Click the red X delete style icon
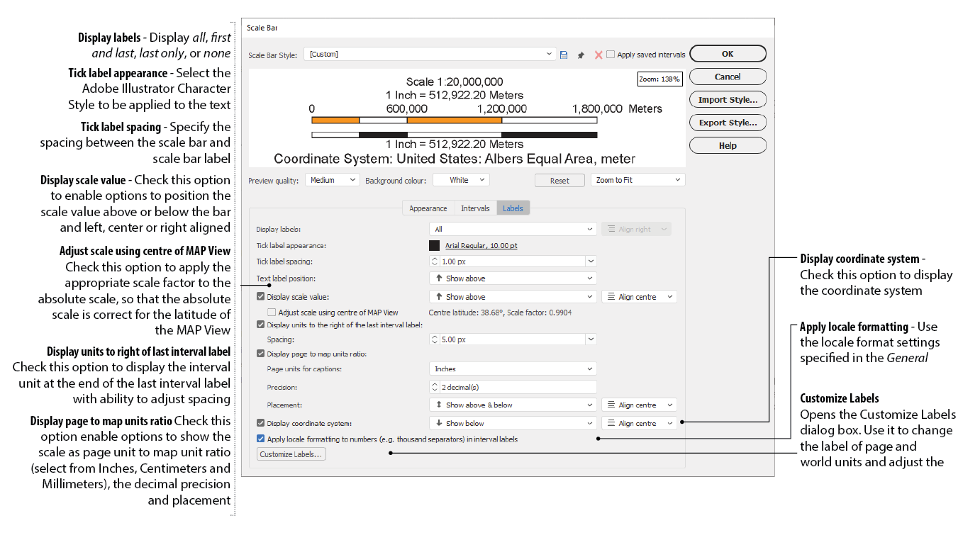The image size is (980, 540). tap(598, 55)
